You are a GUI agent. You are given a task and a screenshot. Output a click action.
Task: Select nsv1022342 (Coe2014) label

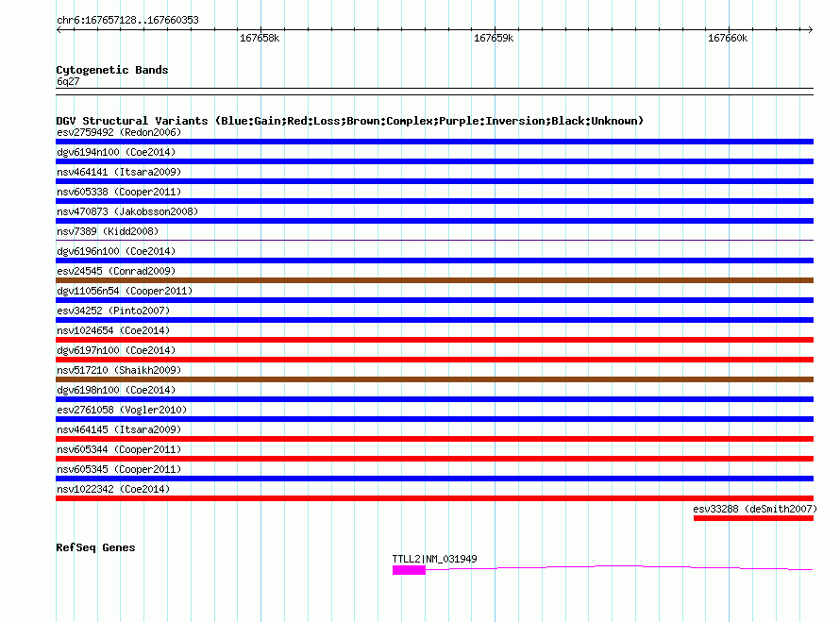pyautogui.click(x=113, y=489)
